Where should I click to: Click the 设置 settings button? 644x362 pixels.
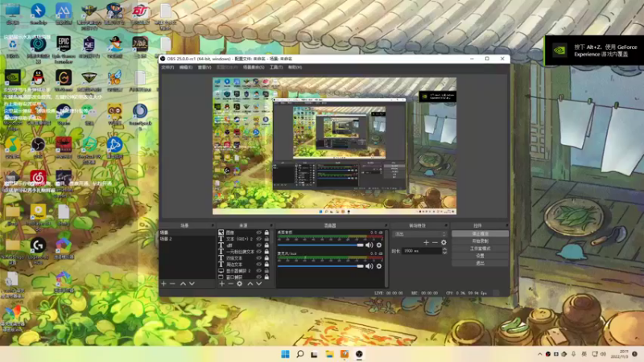pos(480,256)
